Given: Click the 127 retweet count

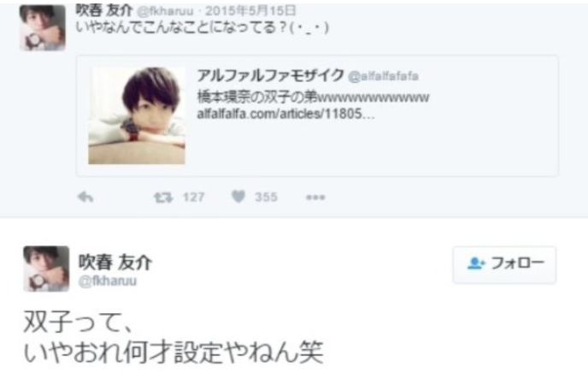Looking at the screenshot, I should pos(193,197).
